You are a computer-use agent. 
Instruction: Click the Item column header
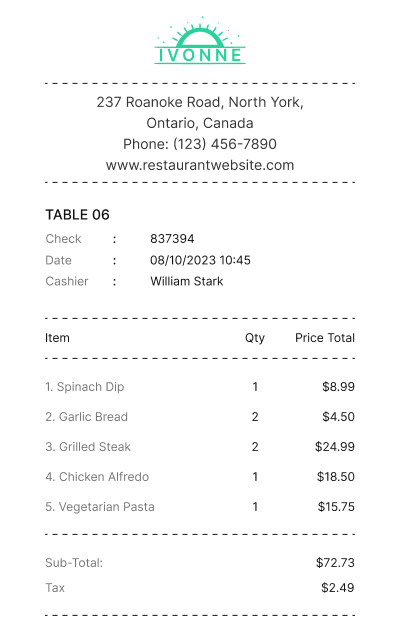(x=57, y=338)
